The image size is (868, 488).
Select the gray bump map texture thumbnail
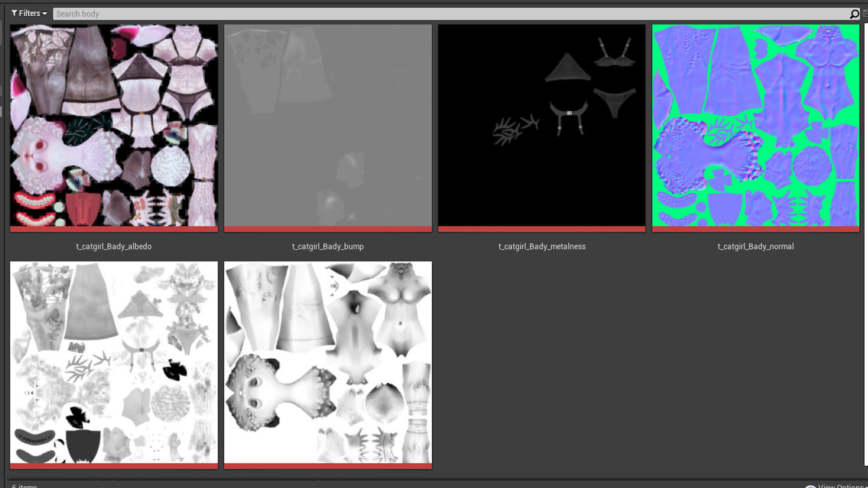pyautogui.click(x=328, y=125)
